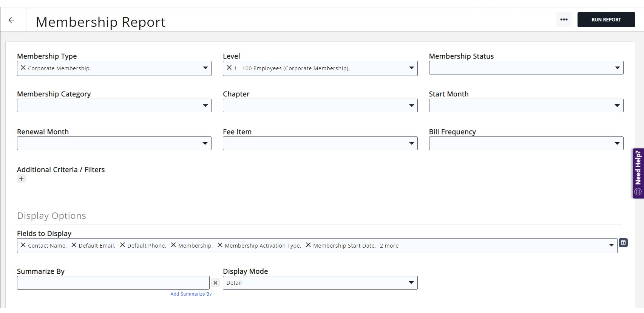Open the three-dot more options menu

click(x=564, y=20)
